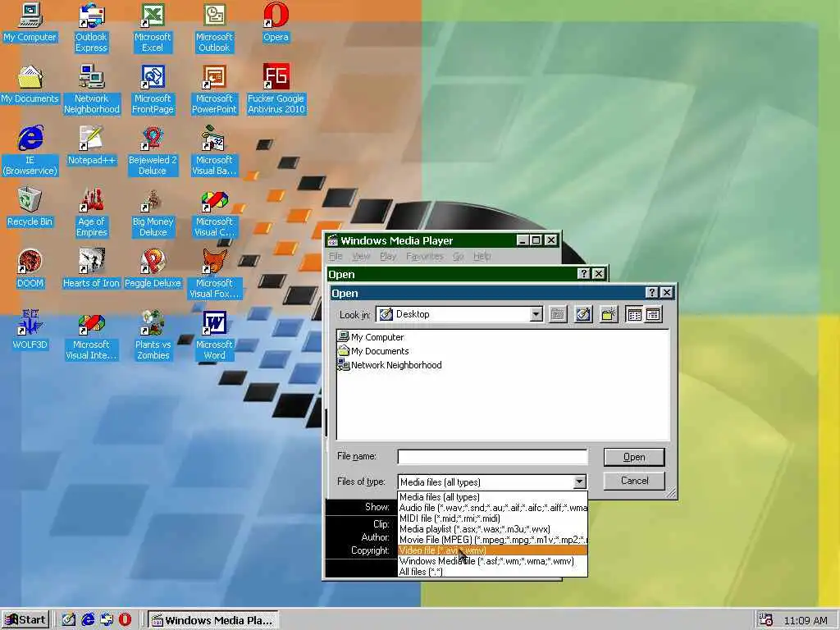
Task: Select the IE (Browservice) desktop icon
Action: tap(30, 151)
